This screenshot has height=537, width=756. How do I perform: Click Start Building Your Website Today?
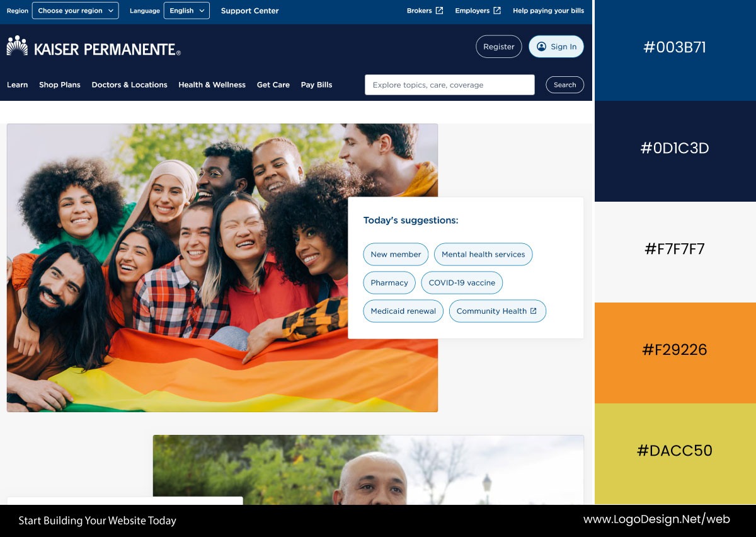tap(98, 521)
